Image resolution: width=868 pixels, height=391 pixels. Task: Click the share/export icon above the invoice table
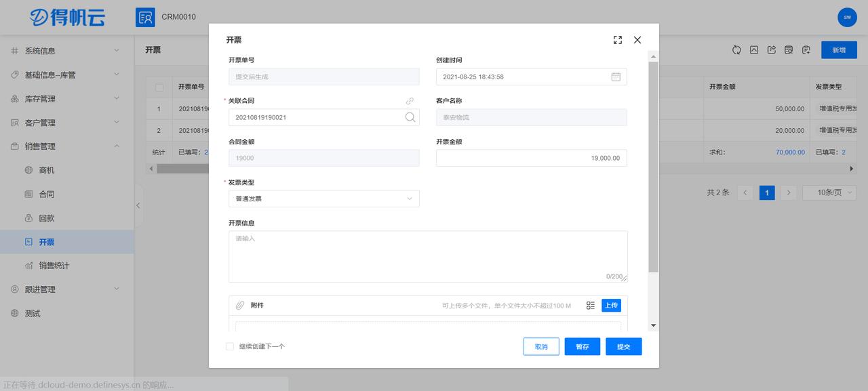[x=770, y=49]
